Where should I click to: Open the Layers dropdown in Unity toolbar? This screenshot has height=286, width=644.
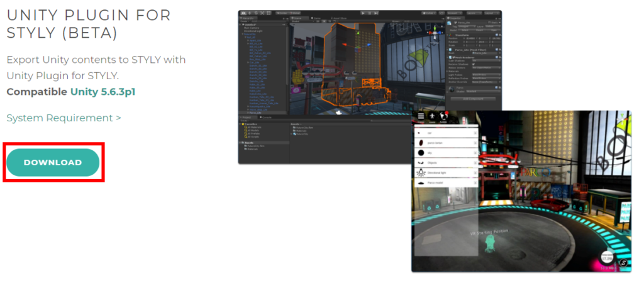(x=474, y=13)
